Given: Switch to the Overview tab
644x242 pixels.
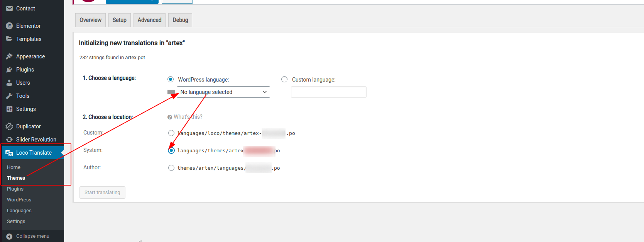Looking at the screenshot, I should coord(91,20).
